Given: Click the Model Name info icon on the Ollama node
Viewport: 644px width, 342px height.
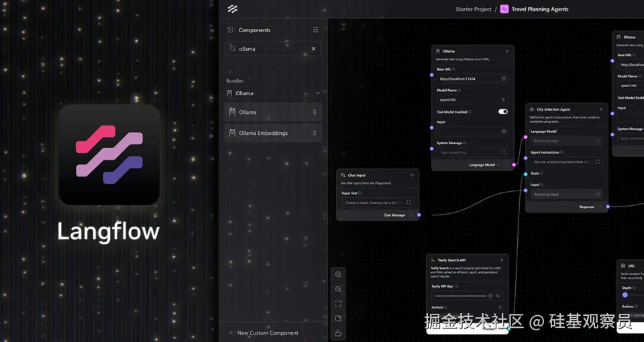Looking at the screenshot, I should 459,91.
